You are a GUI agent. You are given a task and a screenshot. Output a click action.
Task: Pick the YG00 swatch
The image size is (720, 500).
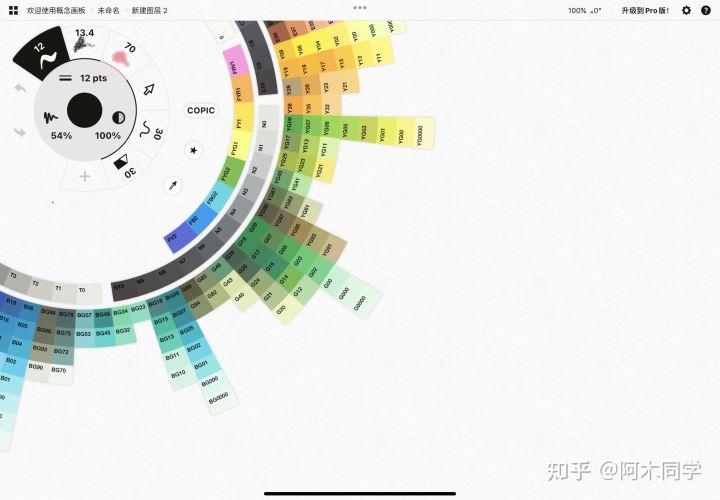coord(405,132)
